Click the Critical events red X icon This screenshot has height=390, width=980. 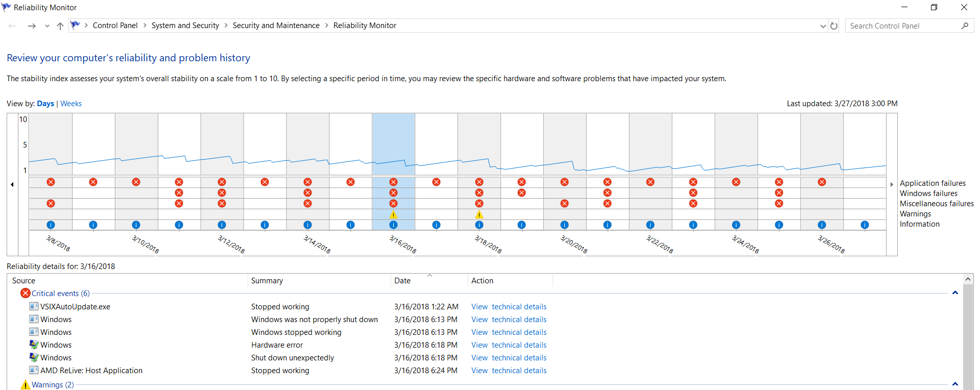pyautogui.click(x=26, y=293)
